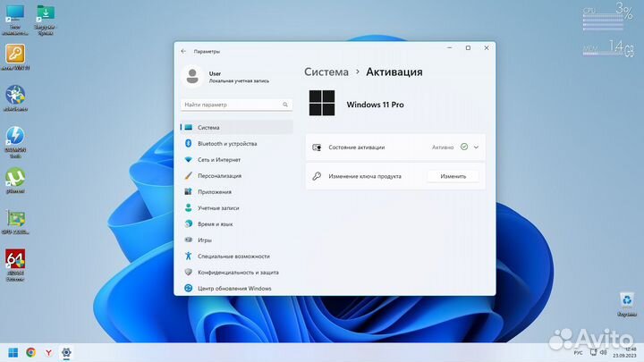Click the Активно status text

(443, 147)
